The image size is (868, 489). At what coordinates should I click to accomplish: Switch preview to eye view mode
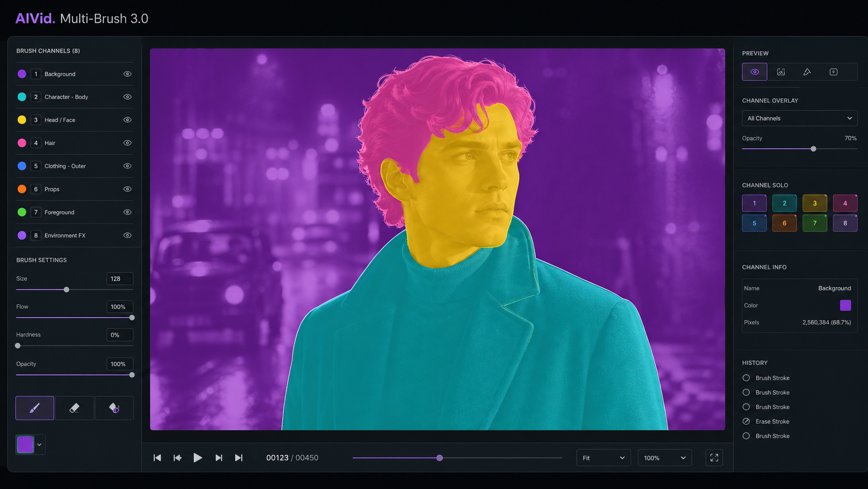tap(754, 72)
